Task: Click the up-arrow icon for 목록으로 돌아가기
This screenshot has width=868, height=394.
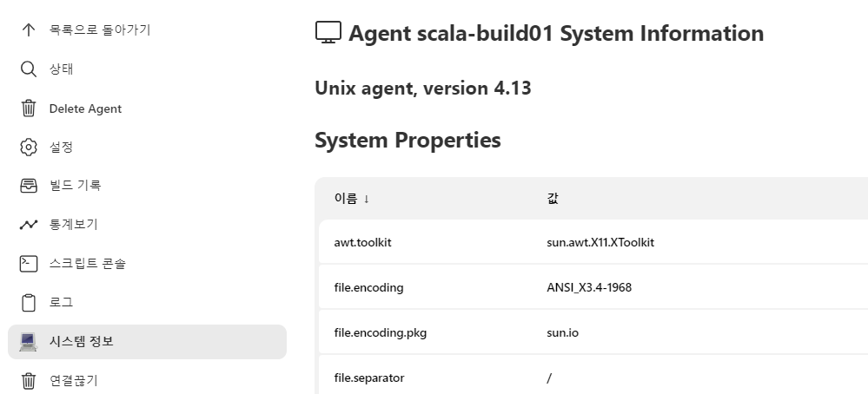Action: tap(28, 30)
